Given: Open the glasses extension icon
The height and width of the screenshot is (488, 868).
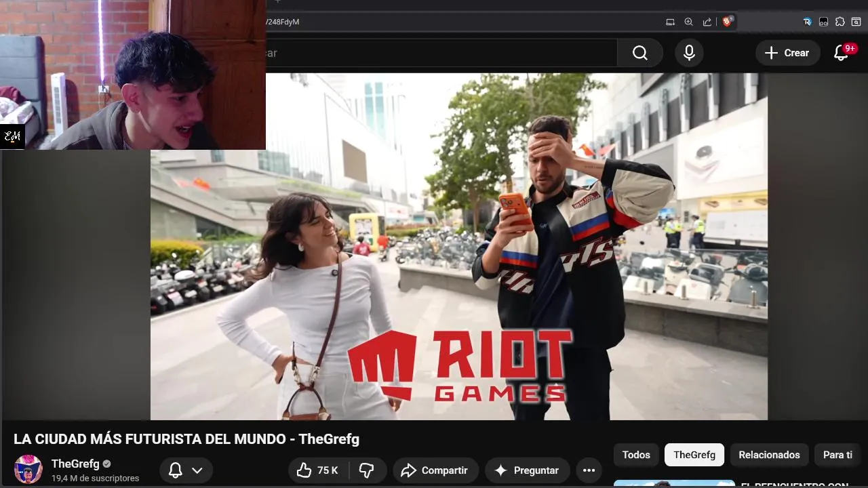Looking at the screenshot, I should 823,22.
